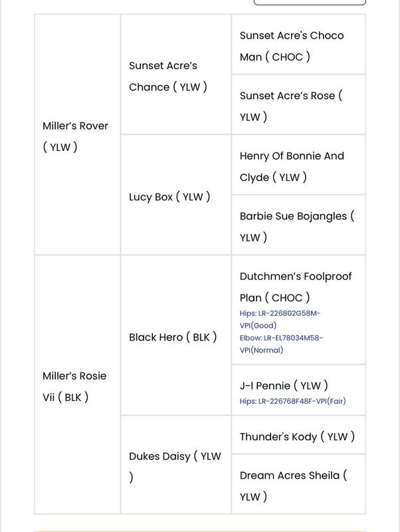
Task: Select Sunset Acre's Rose (YLW)
Action: [291, 106]
